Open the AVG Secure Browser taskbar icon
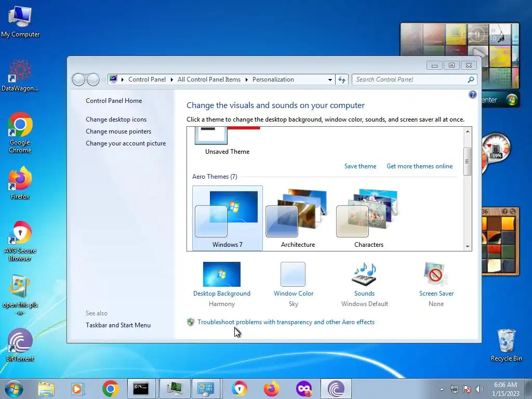The width and height of the screenshot is (532, 399). 239,389
